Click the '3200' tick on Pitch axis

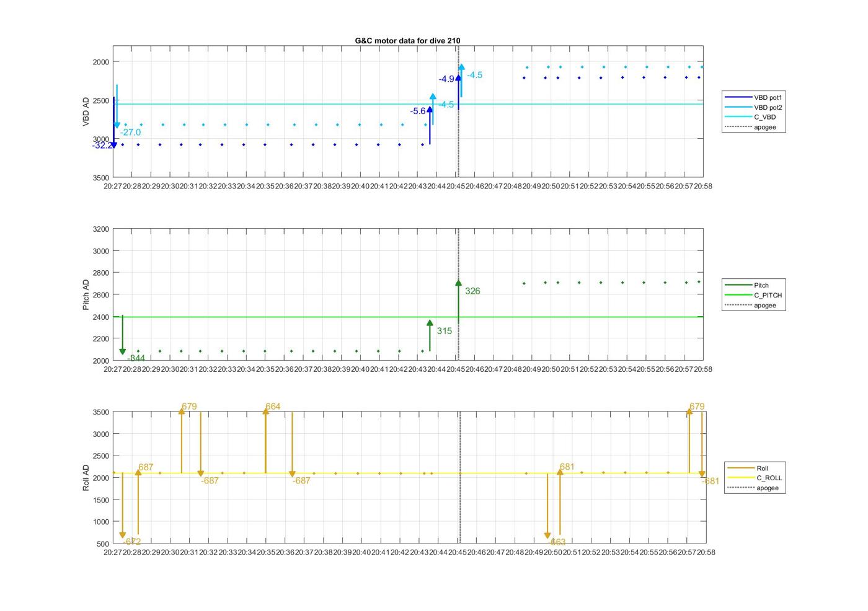pos(101,229)
